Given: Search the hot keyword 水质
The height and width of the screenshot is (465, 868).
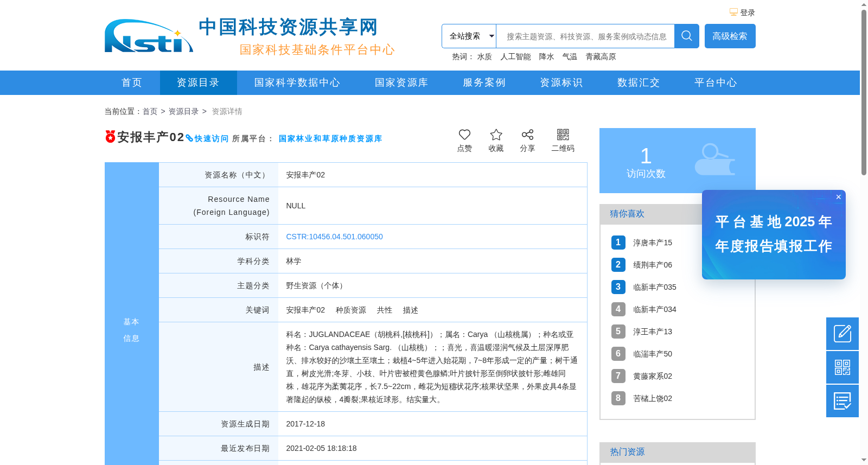Looking at the screenshot, I should tap(484, 57).
